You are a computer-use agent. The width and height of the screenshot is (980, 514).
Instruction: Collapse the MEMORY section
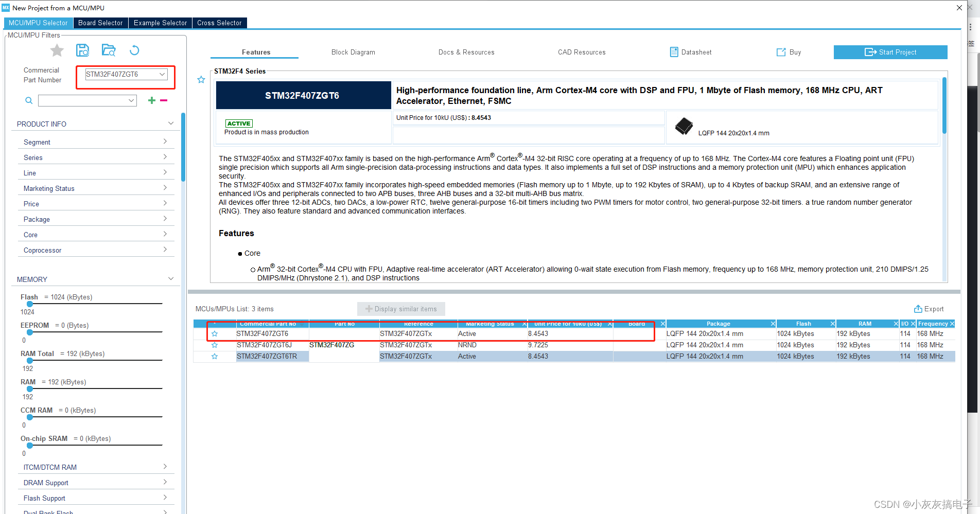[x=171, y=279]
